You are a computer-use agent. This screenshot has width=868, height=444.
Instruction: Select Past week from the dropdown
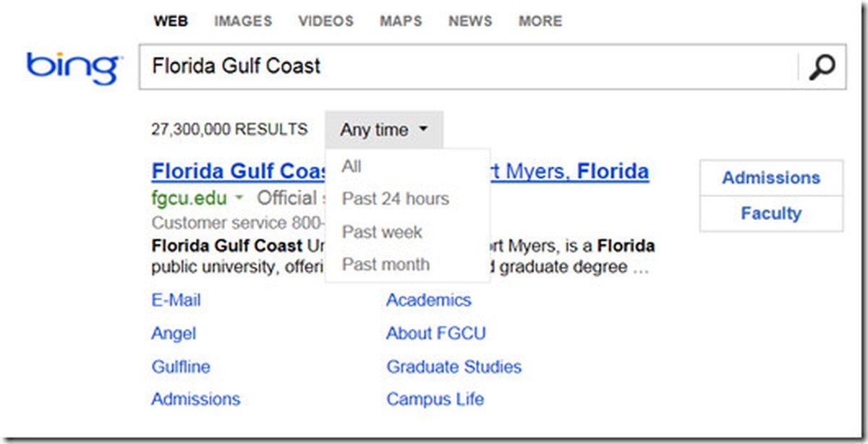click(x=383, y=232)
